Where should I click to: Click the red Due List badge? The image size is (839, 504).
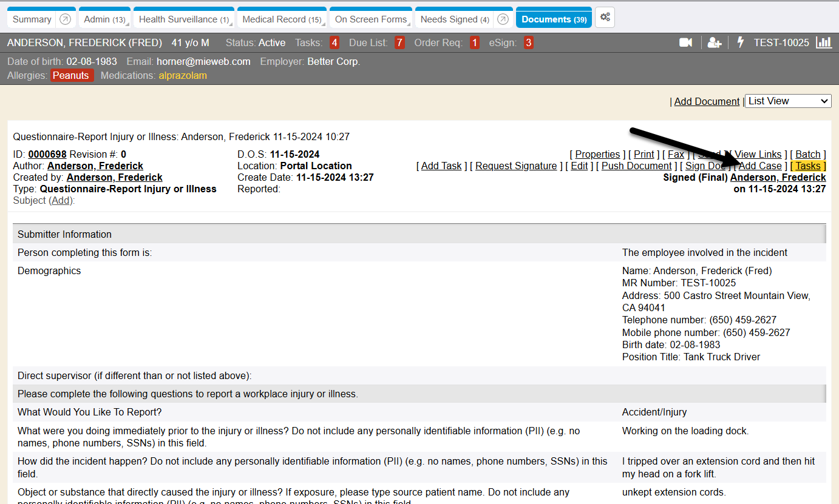click(399, 43)
